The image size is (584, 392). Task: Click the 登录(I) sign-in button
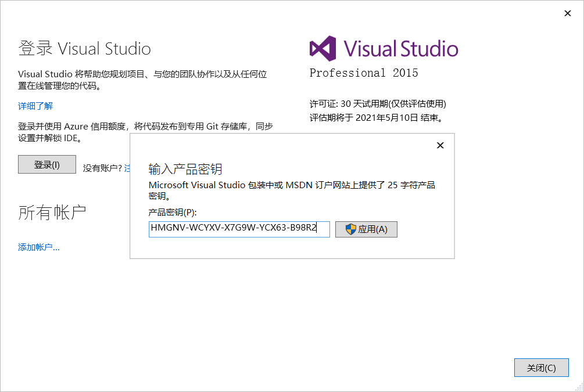pos(47,164)
